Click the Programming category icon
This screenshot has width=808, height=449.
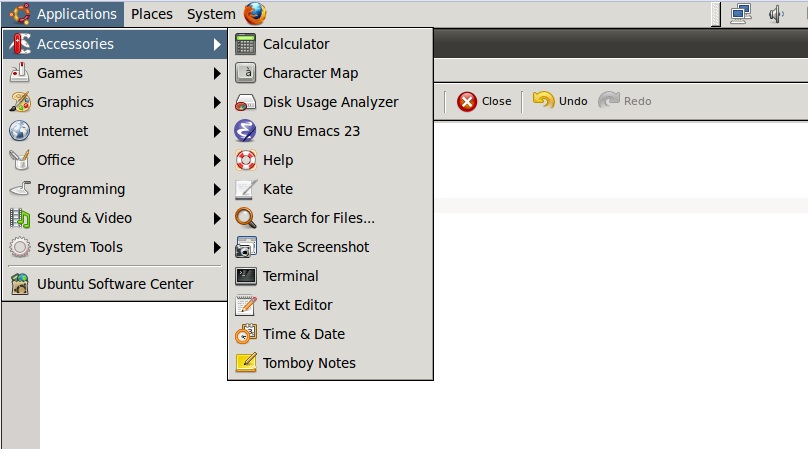pyautogui.click(x=20, y=189)
